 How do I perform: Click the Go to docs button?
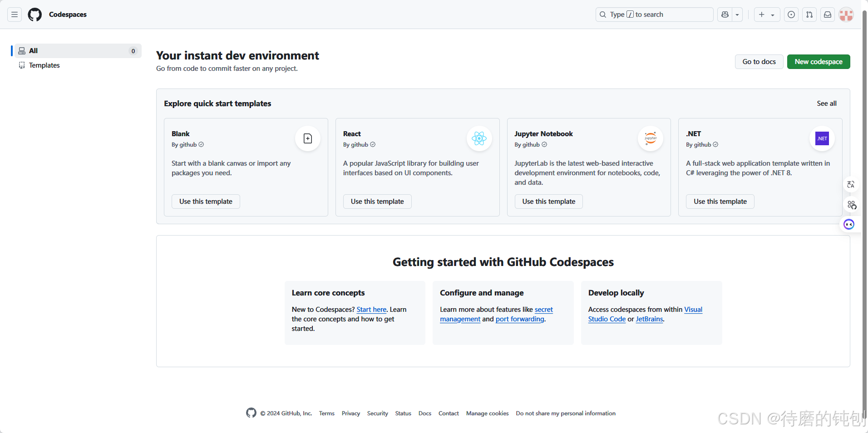(759, 62)
